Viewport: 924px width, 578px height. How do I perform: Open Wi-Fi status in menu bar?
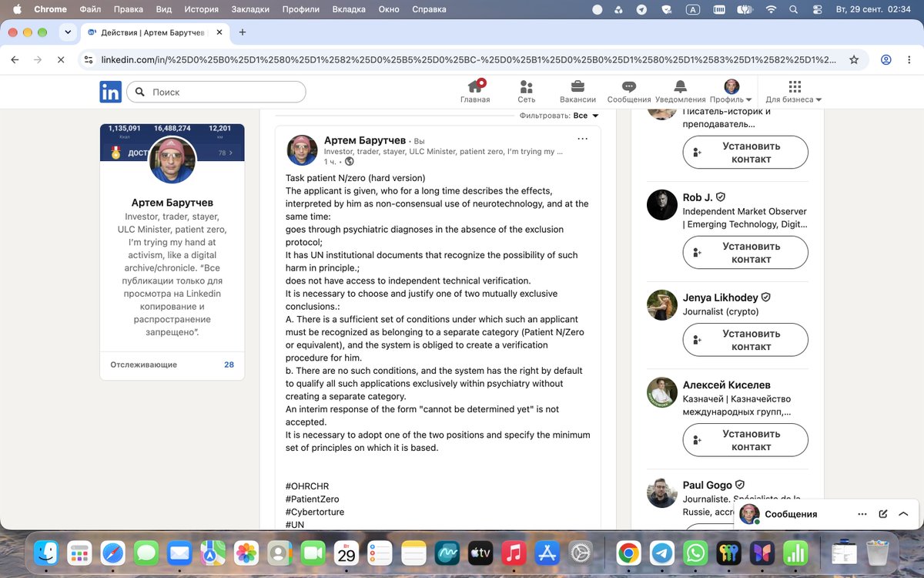point(771,9)
